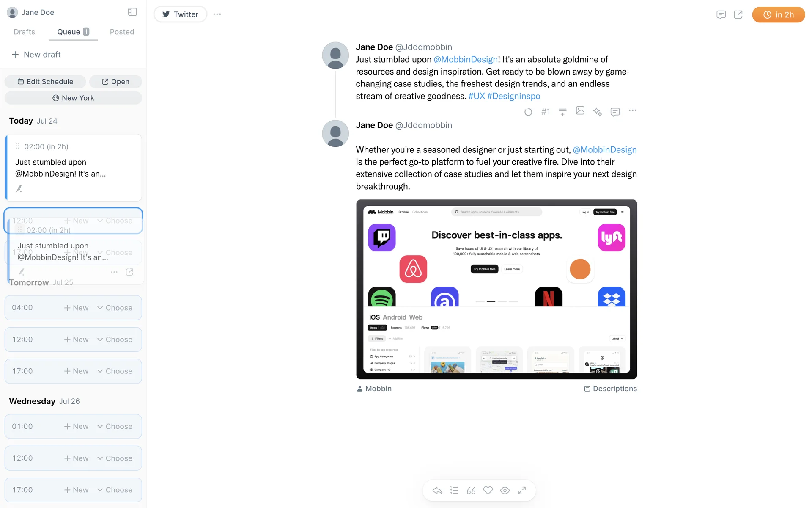Click the Edit Schedule button
The image size is (812, 508).
pyautogui.click(x=45, y=82)
